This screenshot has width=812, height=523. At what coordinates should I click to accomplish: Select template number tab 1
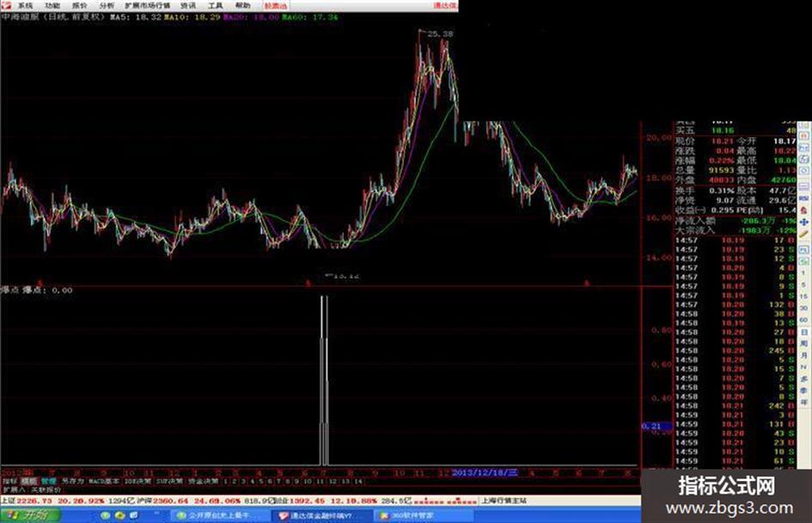pos(225,482)
